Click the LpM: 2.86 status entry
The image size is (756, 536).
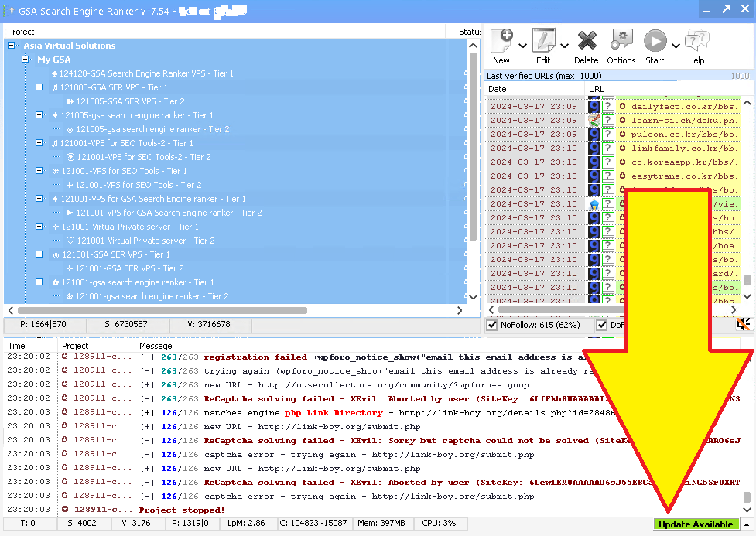[x=246, y=523]
